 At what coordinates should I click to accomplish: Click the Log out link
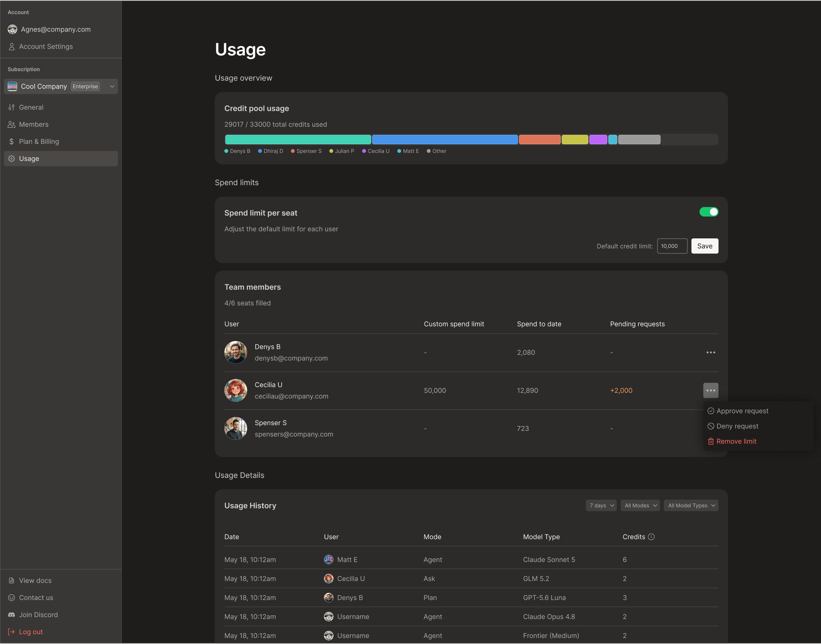pyautogui.click(x=61, y=632)
